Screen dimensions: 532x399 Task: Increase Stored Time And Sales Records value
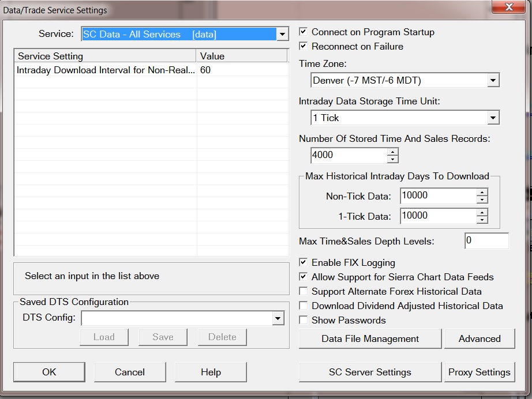[x=392, y=152]
